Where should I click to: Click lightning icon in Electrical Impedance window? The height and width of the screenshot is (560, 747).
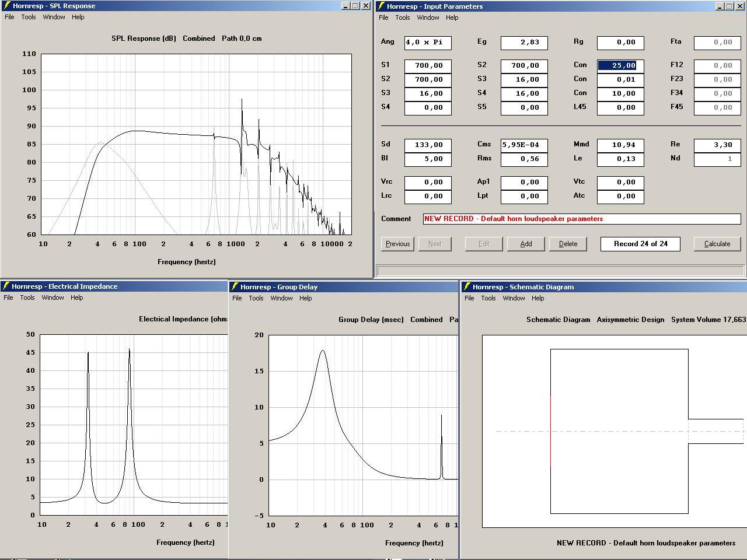click(x=5, y=286)
